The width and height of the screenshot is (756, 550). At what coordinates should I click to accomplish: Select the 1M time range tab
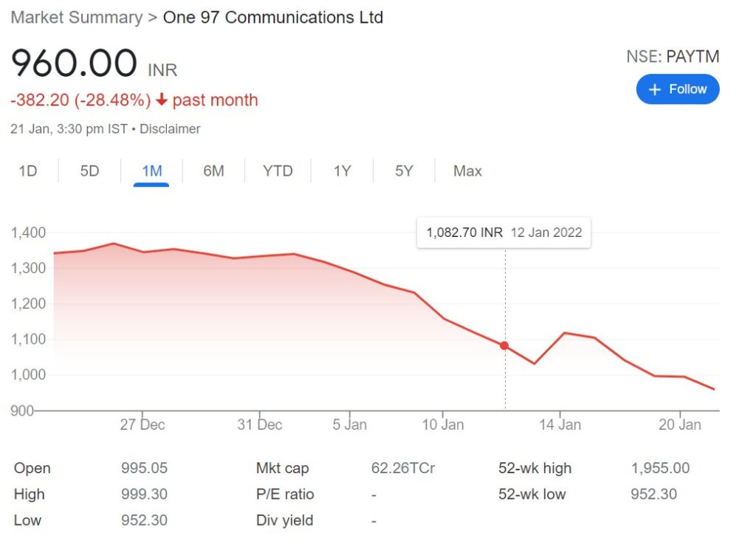click(151, 171)
